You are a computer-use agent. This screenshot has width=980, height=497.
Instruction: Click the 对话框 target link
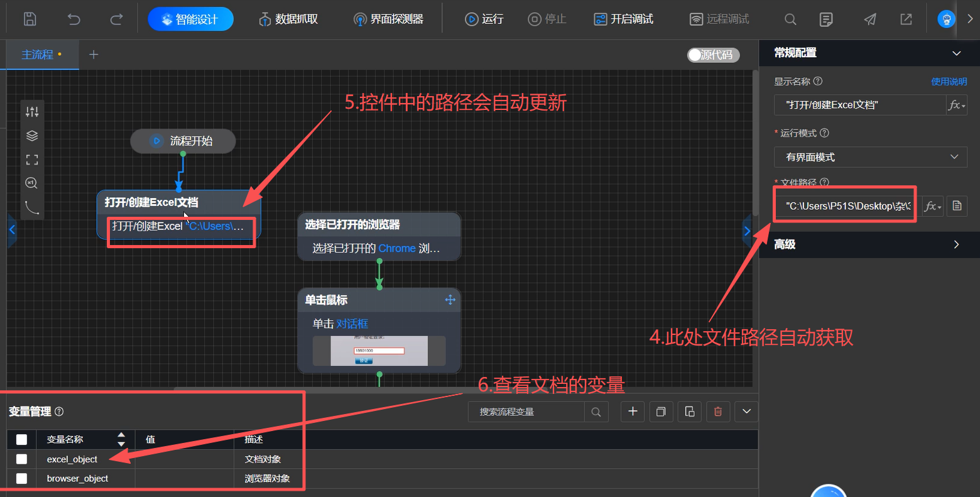(x=352, y=324)
